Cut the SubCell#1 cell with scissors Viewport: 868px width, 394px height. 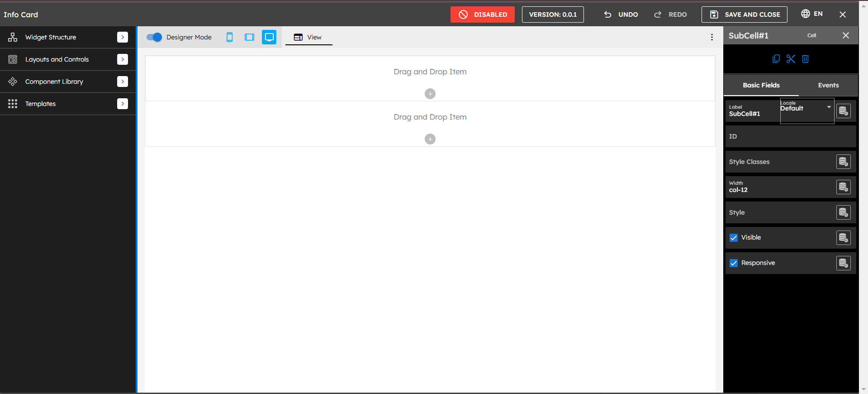pyautogui.click(x=791, y=59)
